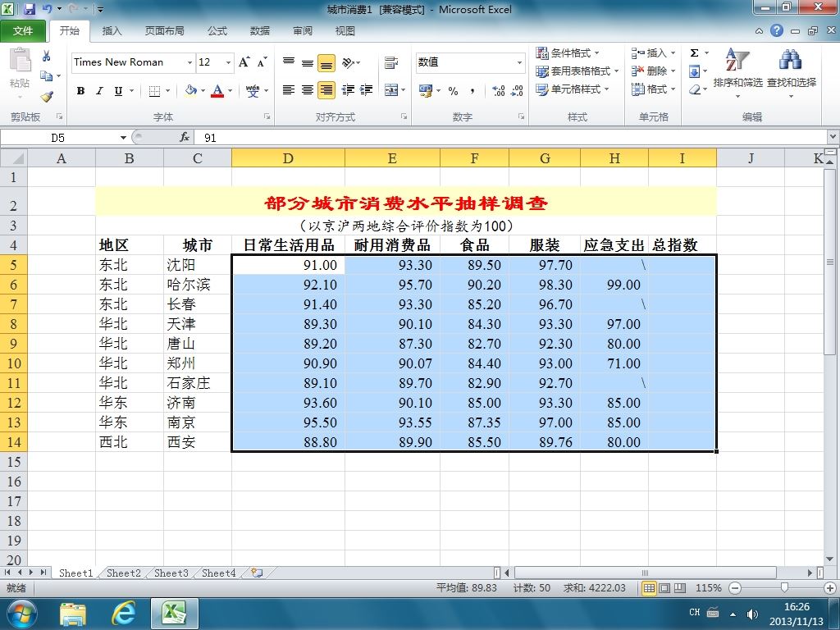Switch to the 数据 Data tab

click(260, 31)
